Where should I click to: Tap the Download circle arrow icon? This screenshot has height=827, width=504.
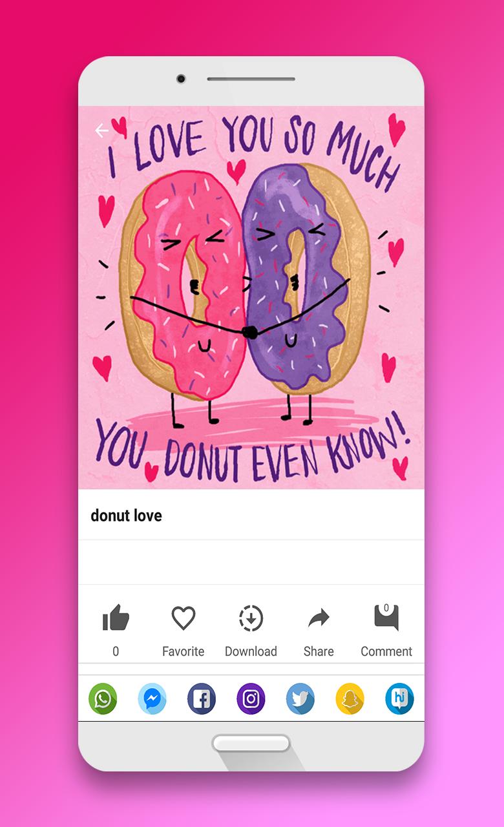[x=251, y=618]
